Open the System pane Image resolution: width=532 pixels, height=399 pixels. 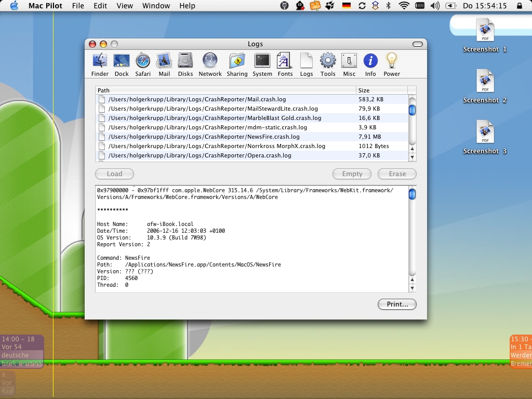click(262, 64)
